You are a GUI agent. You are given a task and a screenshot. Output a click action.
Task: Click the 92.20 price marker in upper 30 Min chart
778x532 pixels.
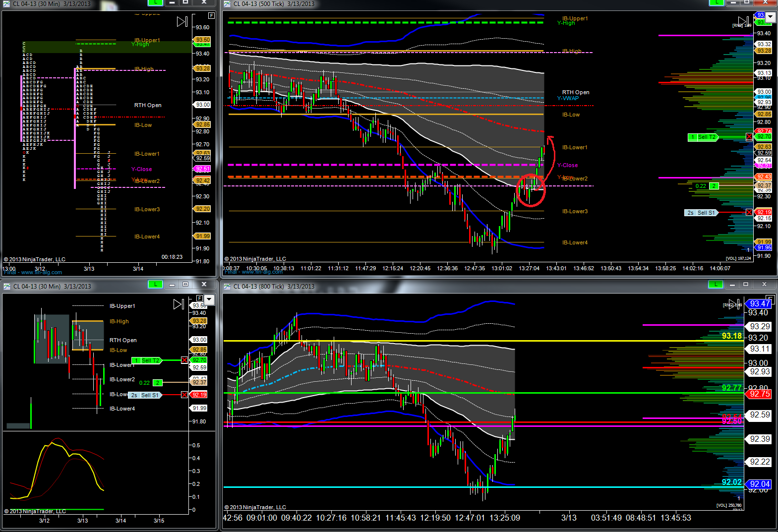click(x=202, y=209)
